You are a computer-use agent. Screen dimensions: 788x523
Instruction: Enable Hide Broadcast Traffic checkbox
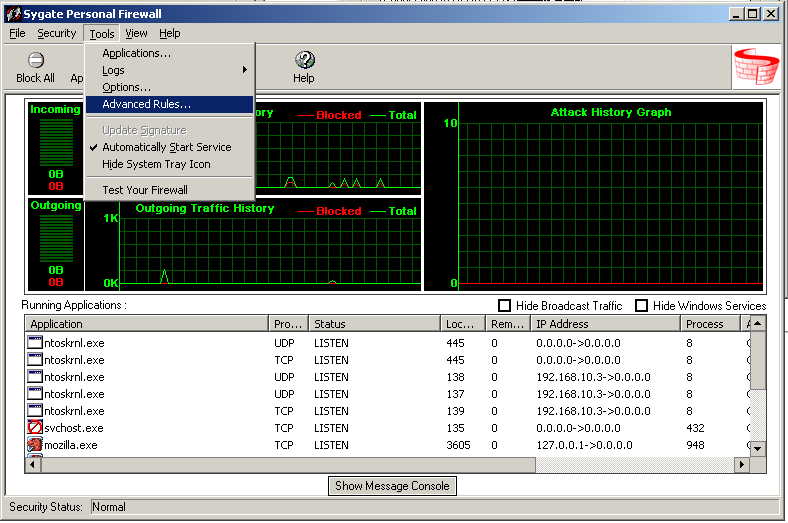[x=505, y=306]
